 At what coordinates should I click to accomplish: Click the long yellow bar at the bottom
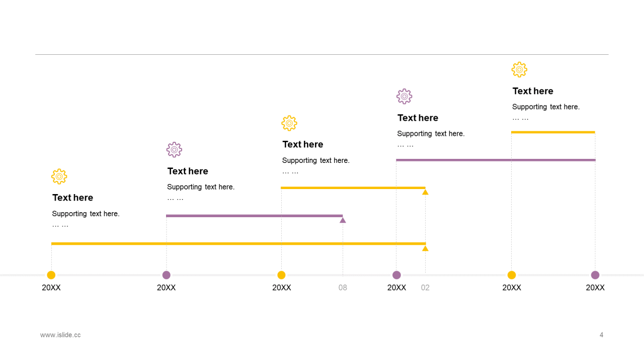[x=238, y=244]
